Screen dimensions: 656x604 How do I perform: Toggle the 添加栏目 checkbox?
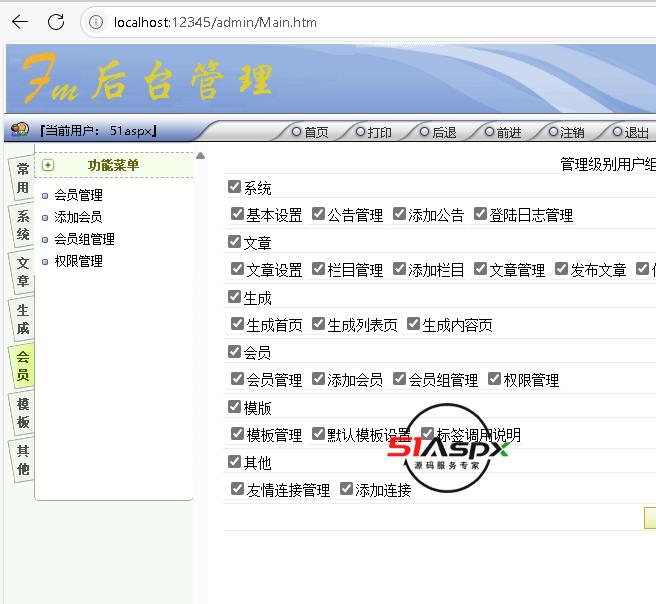(x=400, y=269)
